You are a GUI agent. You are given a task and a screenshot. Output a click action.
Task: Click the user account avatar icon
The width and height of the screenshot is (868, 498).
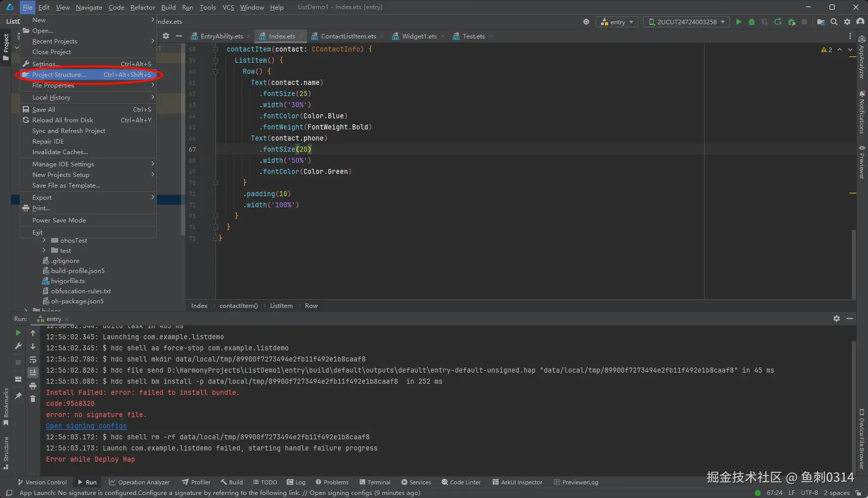pyautogui.click(x=860, y=22)
